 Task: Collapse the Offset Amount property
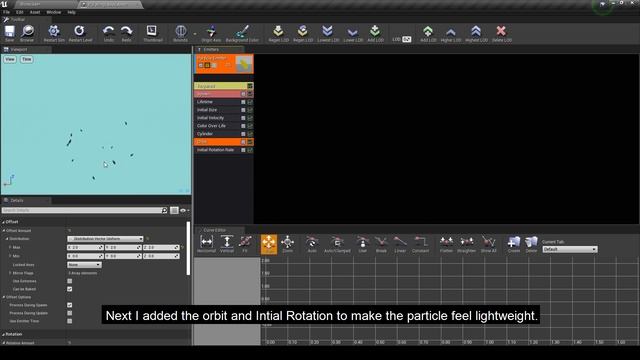point(4,231)
